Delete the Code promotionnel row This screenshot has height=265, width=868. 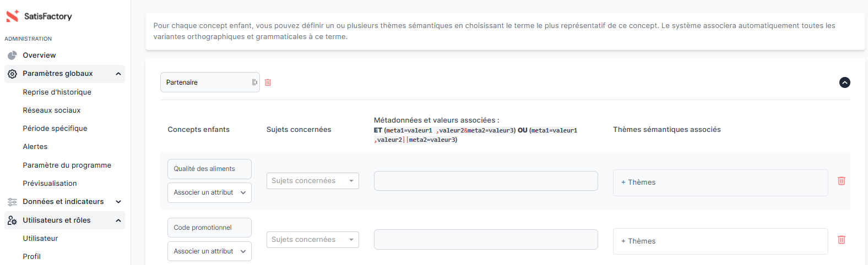click(x=841, y=240)
